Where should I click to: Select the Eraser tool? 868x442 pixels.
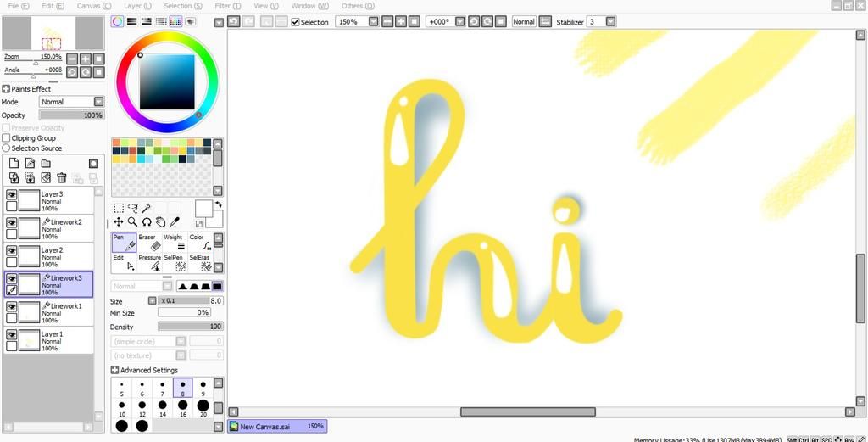[149, 243]
